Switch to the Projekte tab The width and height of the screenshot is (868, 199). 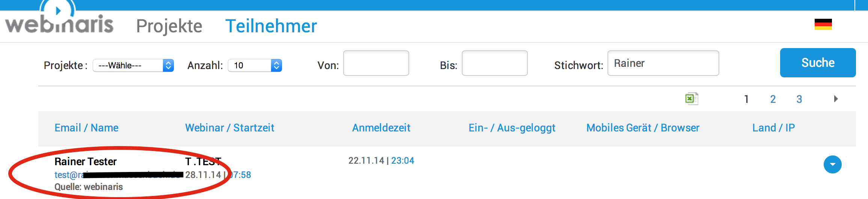[169, 26]
